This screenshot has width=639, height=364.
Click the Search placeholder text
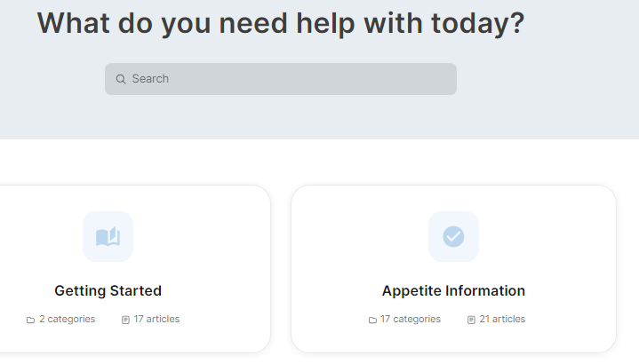coord(150,79)
